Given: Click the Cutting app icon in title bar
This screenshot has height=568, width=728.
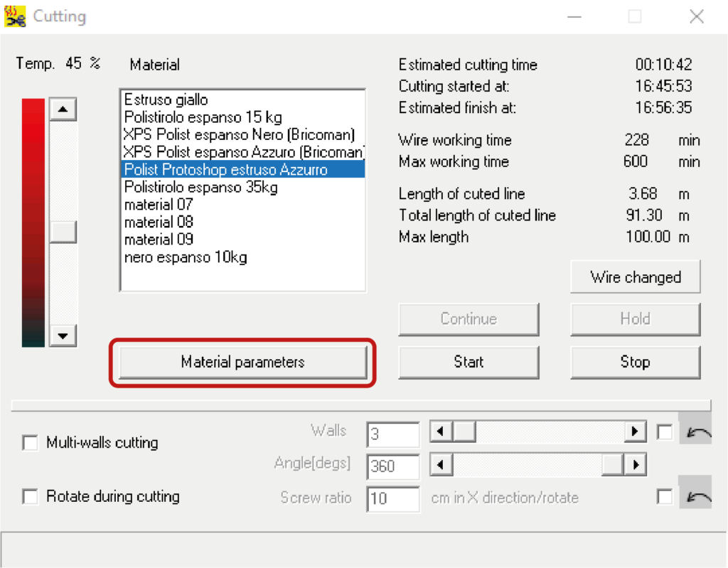Looking at the screenshot, I should tap(14, 16).
